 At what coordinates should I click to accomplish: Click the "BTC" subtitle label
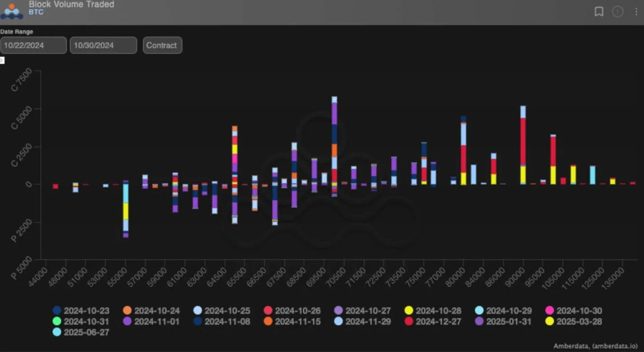tap(36, 12)
